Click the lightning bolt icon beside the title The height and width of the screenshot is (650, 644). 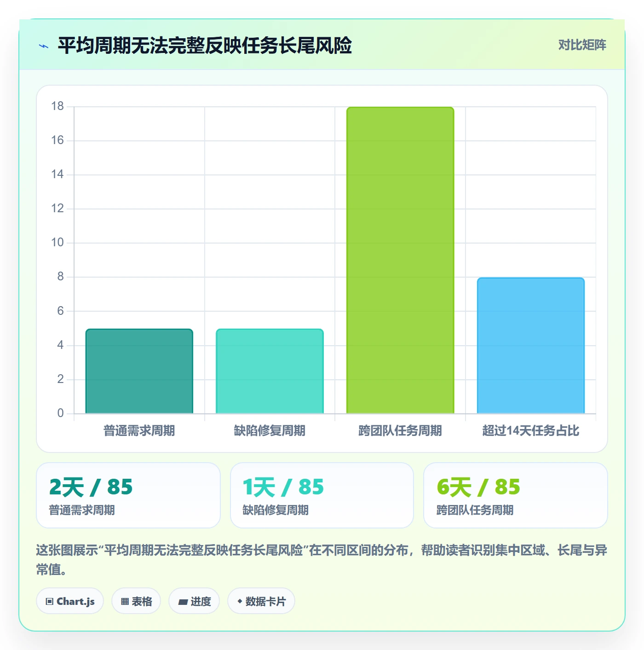coord(44,46)
